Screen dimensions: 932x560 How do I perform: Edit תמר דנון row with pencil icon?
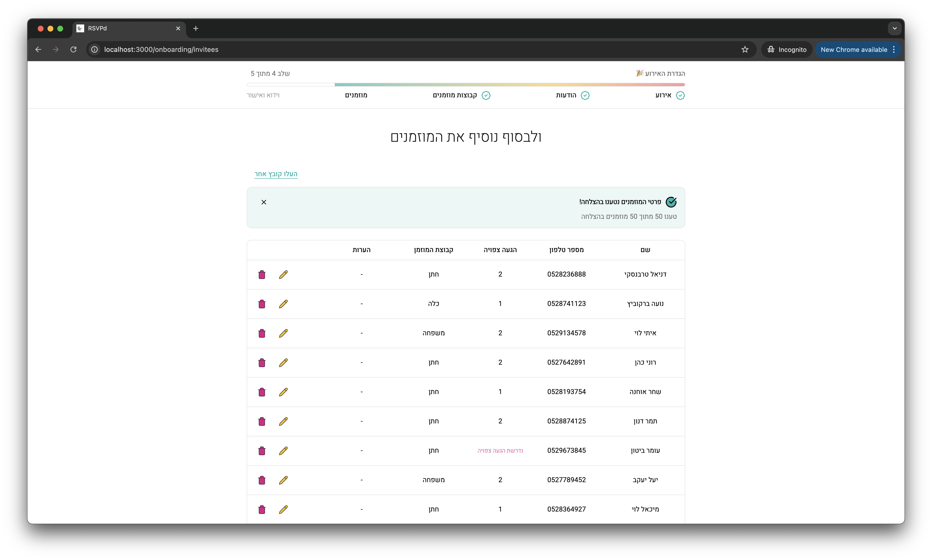283,421
